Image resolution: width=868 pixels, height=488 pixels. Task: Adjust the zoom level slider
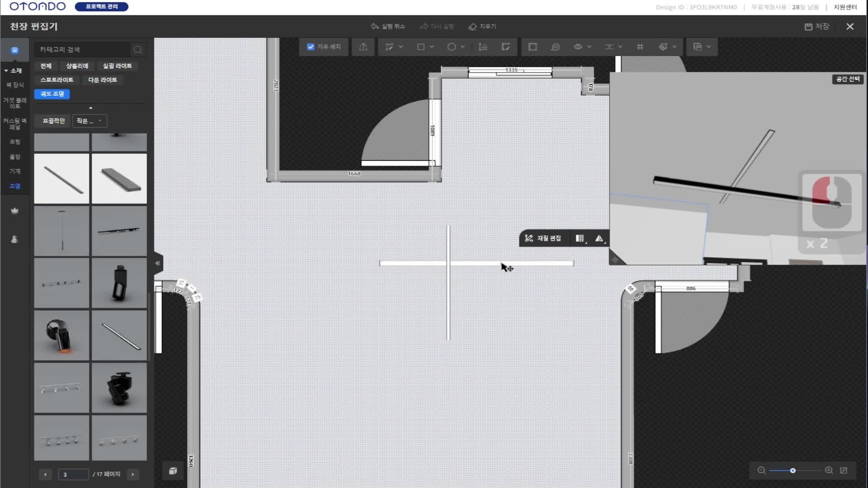(x=793, y=470)
